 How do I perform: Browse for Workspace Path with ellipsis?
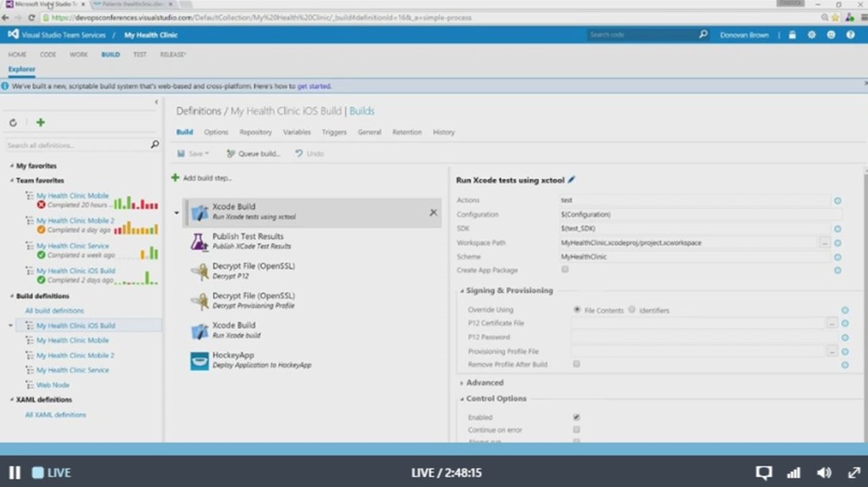pos(824,243)
